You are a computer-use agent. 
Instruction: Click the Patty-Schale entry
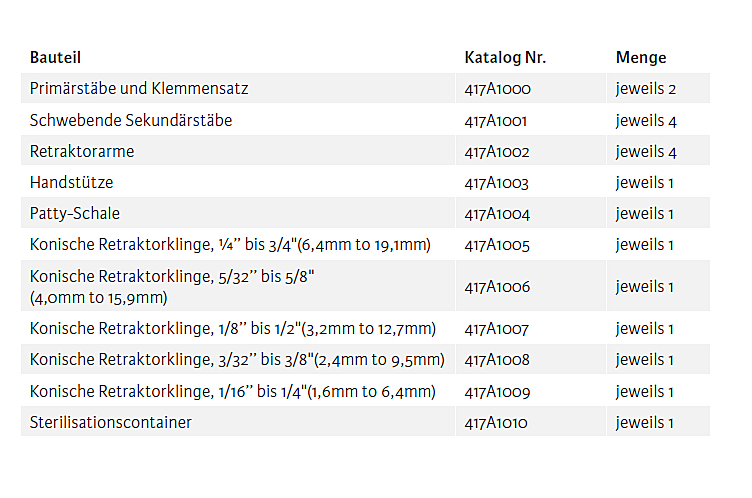(x=75, y=214)
